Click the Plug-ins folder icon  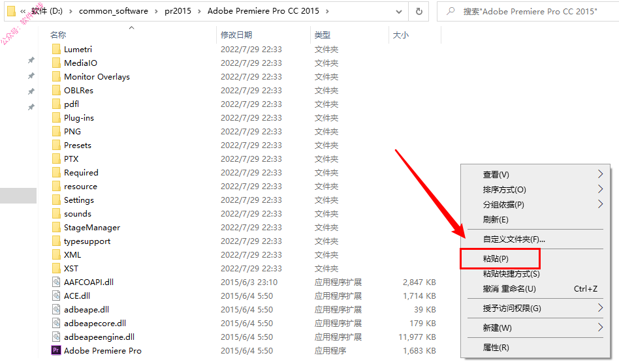[56, 118]
